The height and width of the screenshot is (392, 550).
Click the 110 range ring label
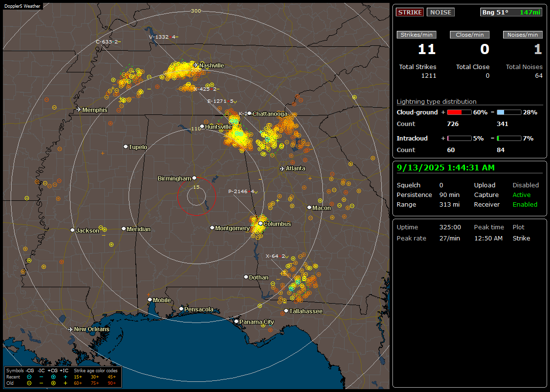click(x=196, y=128)
